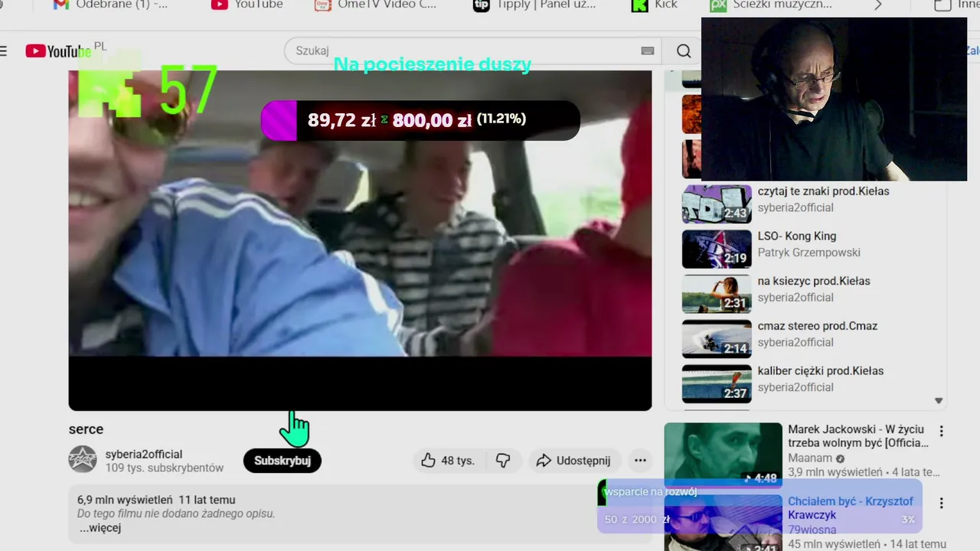The image size is (980, 551).
Task: Click the 109 tys. subskrybentów text
Action: click(x=165, y=468)
